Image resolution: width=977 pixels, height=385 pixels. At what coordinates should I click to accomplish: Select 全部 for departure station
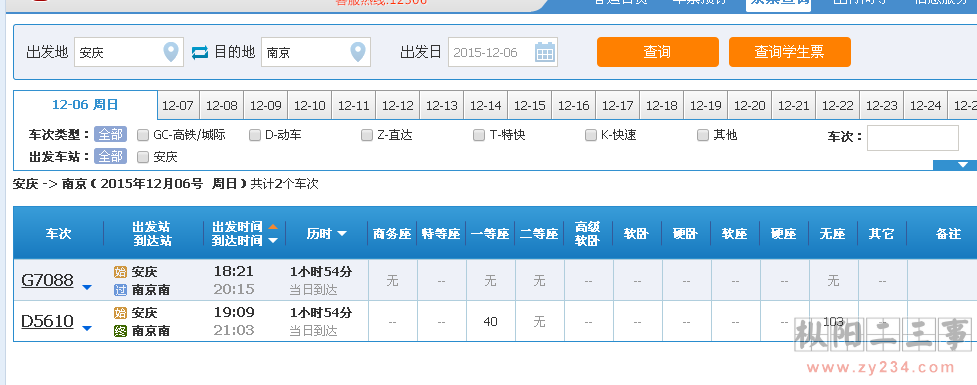click(110, 156)
